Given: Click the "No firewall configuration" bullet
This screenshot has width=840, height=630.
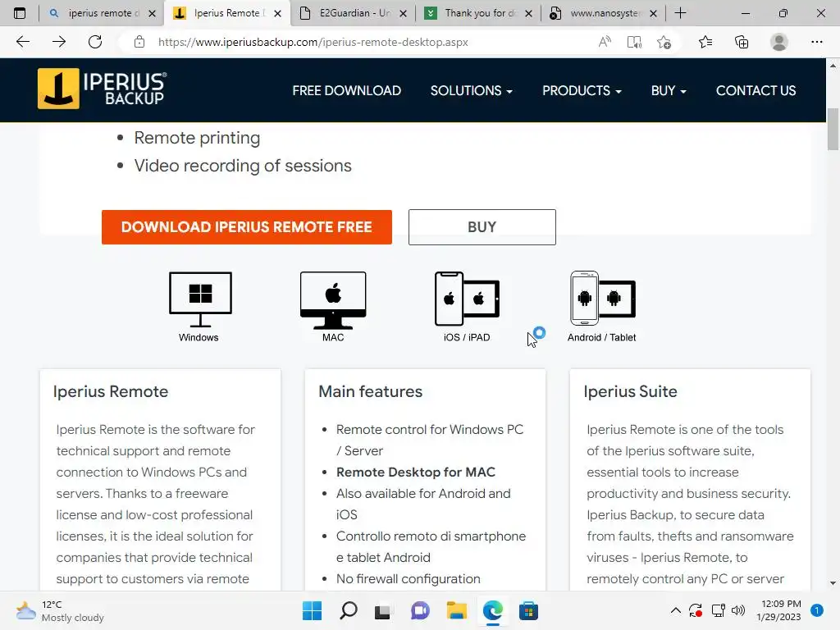Looking at the screenshot, I should 408,579.
